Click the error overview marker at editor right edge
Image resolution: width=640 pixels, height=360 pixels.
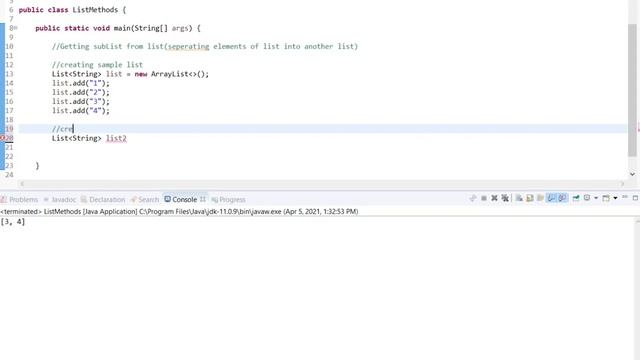click(638, 129)
